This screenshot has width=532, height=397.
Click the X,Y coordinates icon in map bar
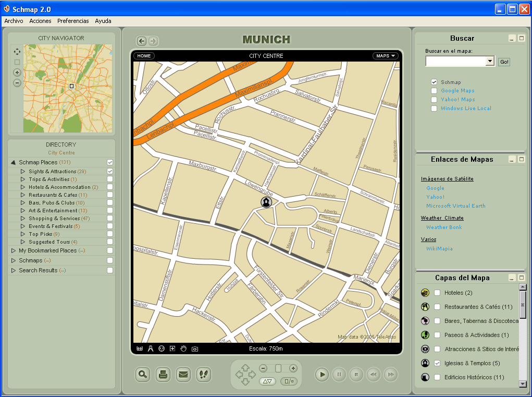(162, 349)
